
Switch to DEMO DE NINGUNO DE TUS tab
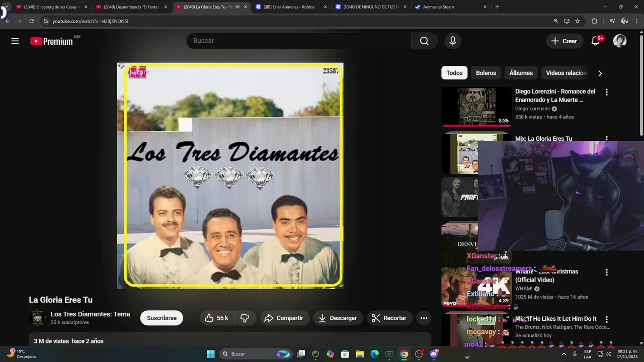click(371, 7)
